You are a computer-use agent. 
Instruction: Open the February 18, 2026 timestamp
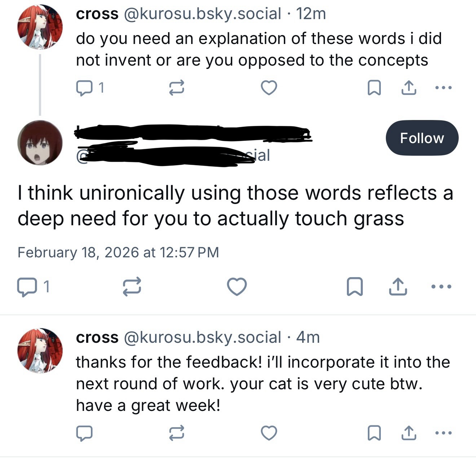tap(118, 252)
